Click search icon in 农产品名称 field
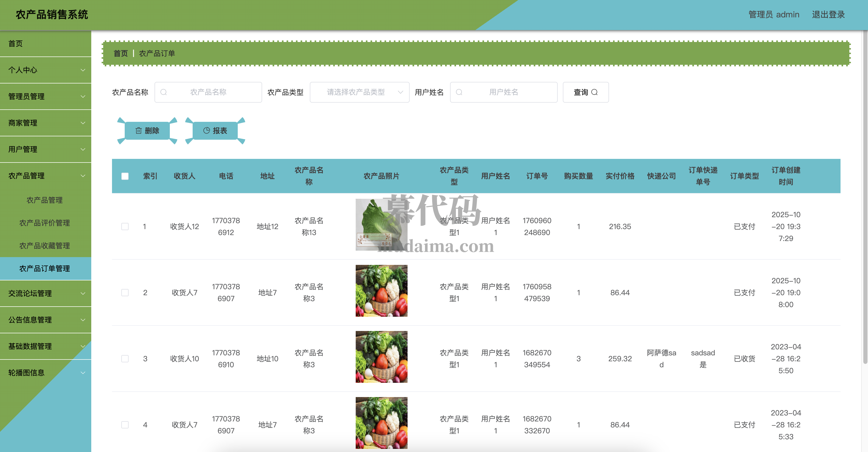The width and height of the screenshot is (868, 452). click(164, 92)
